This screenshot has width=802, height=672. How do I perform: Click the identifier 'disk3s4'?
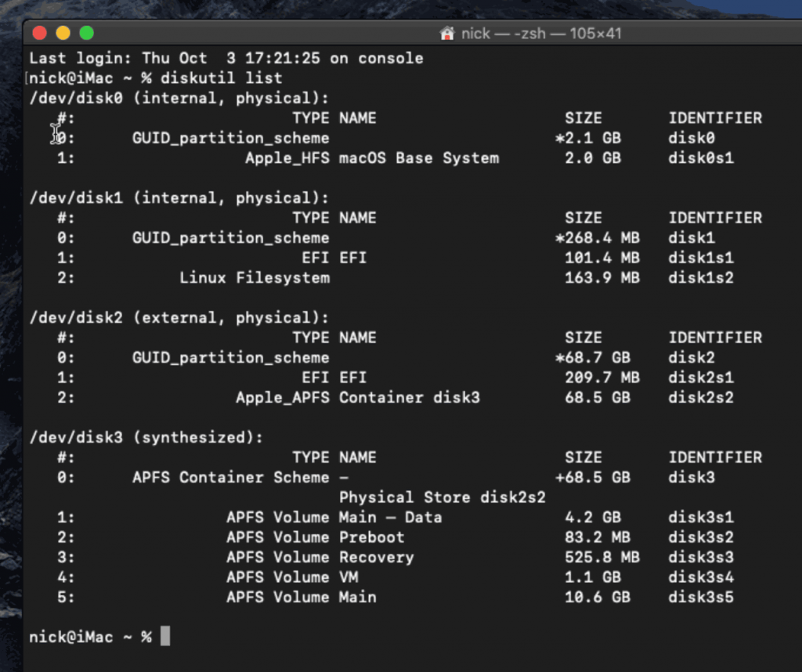click(x=701, y=576)
